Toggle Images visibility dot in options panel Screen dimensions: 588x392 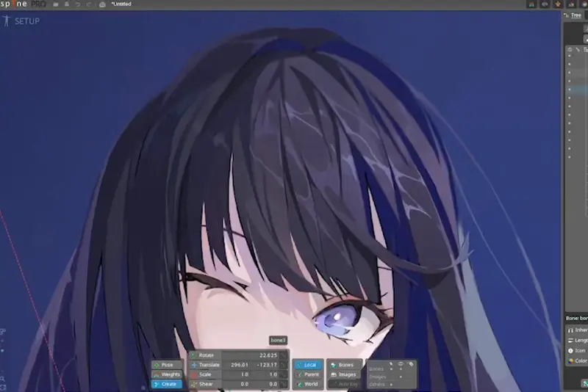pos(401,377)
